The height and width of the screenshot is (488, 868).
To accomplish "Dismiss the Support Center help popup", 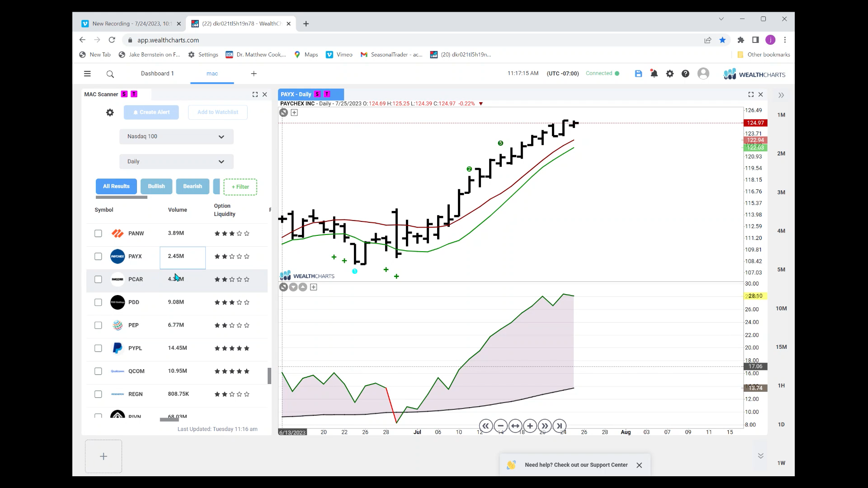I will pos(639,465).
